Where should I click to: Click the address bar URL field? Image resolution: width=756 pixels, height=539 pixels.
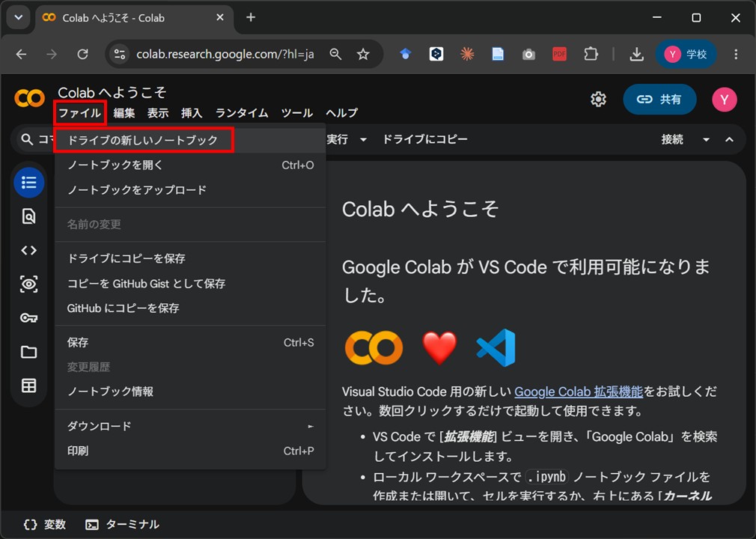225,54
